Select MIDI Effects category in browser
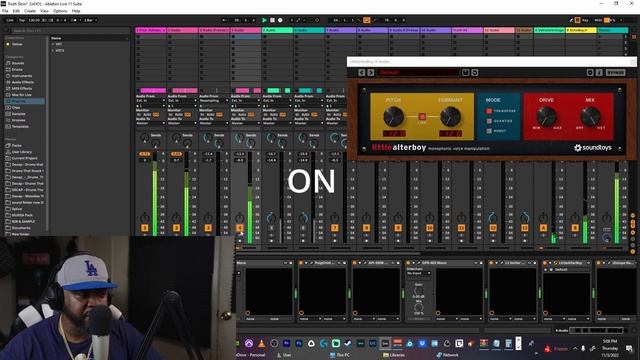Image resolution: width=640 pixels, height=360 pixels. click(x=22, y=88)
